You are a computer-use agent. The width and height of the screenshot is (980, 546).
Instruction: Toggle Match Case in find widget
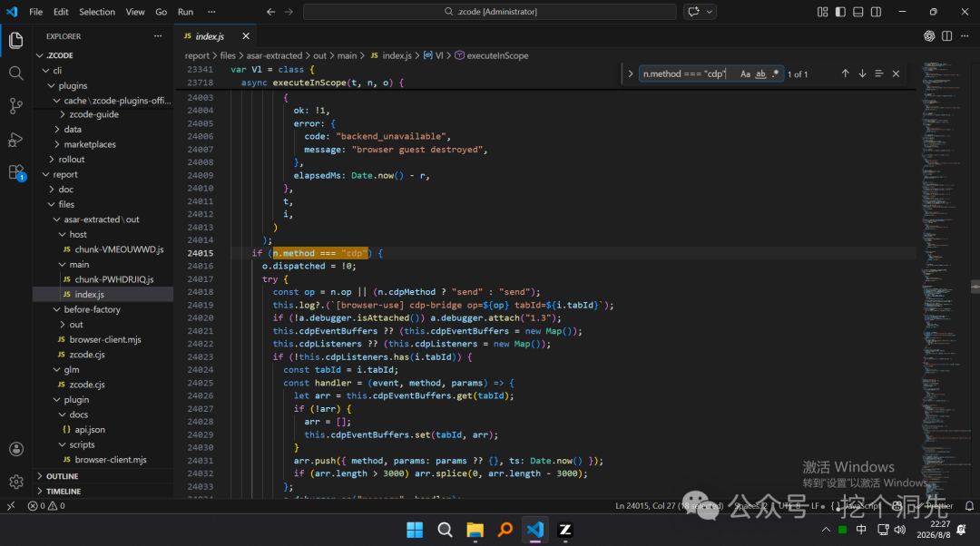745,73
